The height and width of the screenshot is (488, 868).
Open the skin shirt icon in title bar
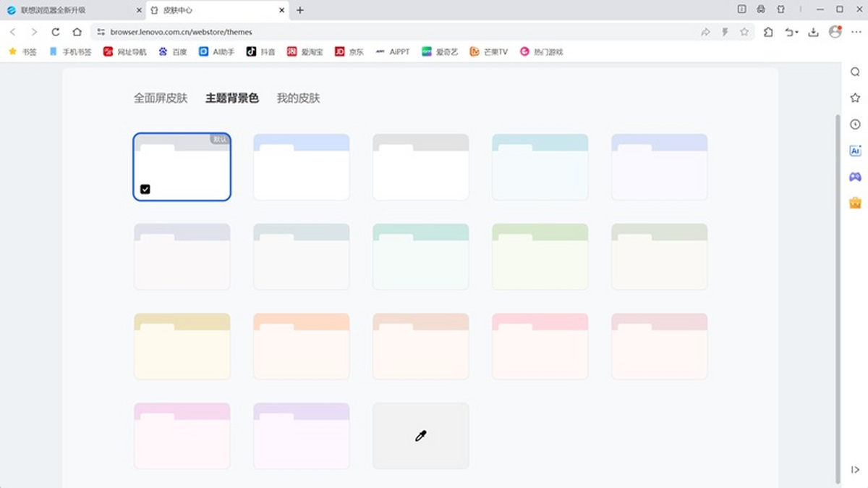click(x=780, y=9)
